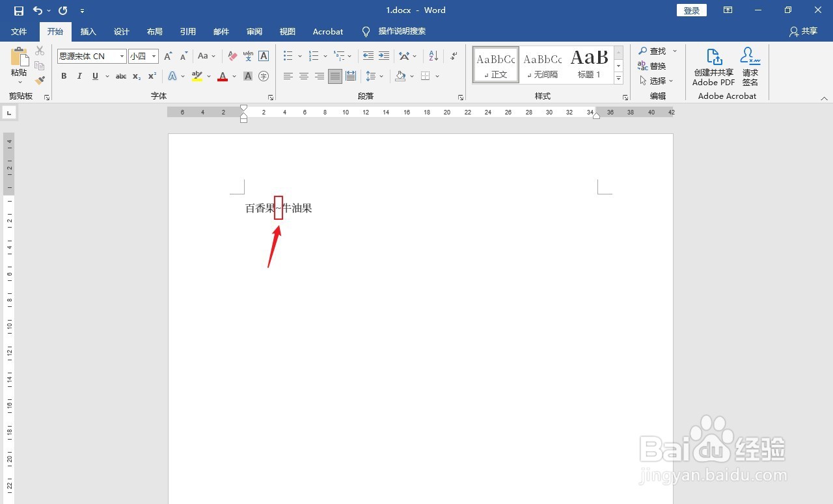Screen dimensions: 833x504
Task: Select the 标题 1 style thumbnail
Action: tap(589, 64)
